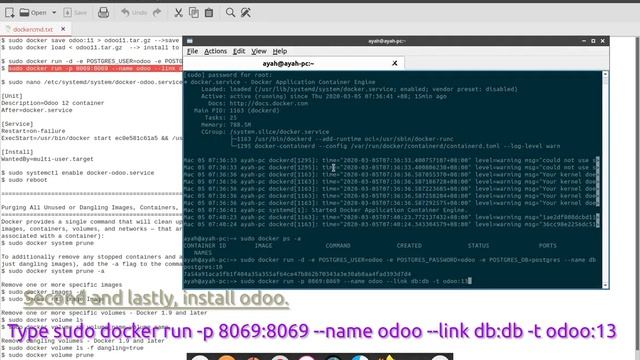Click the terminal window icon in its title bar
The width and height of the screenshot is (640, 360).
[190, 41]
